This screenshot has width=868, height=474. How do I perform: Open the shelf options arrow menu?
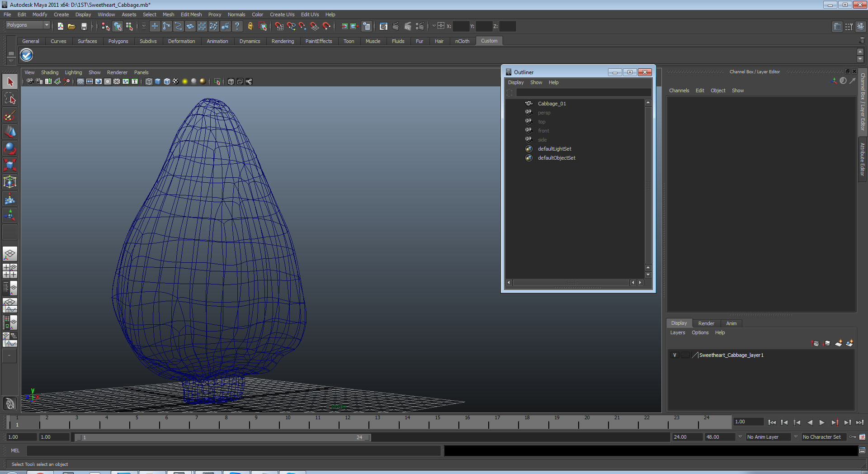pos(11,61)
